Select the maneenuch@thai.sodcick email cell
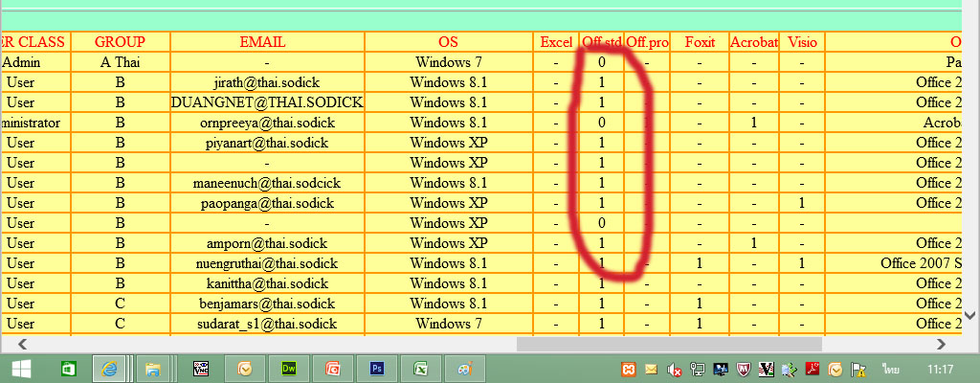The height and width of the screenshot is (383, 980). [267, 183]
